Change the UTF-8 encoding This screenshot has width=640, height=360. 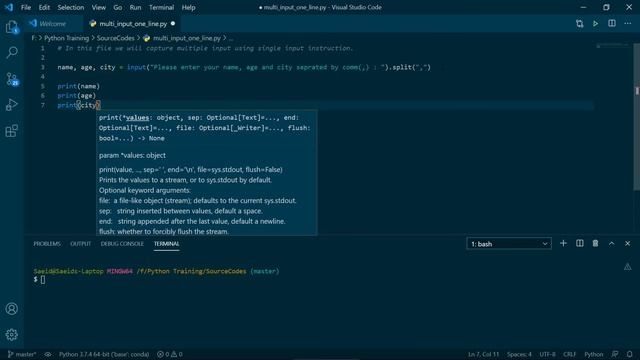pos(547,354)
